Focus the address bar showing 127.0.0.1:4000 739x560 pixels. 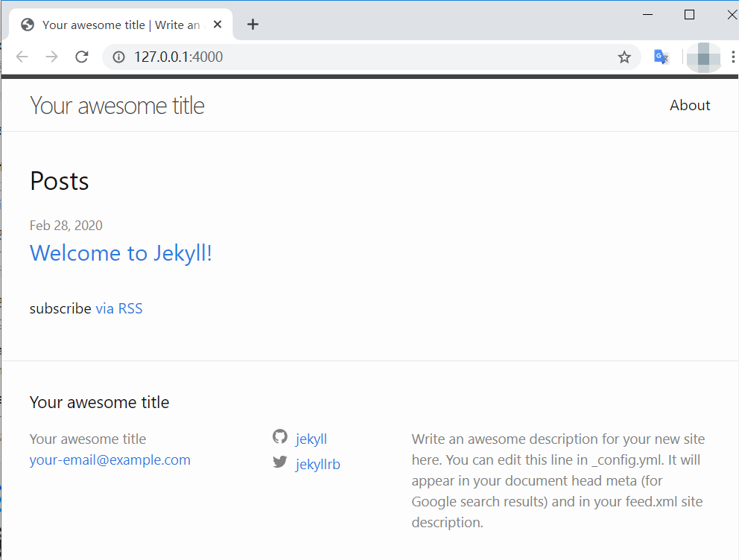tap(372, 57)
